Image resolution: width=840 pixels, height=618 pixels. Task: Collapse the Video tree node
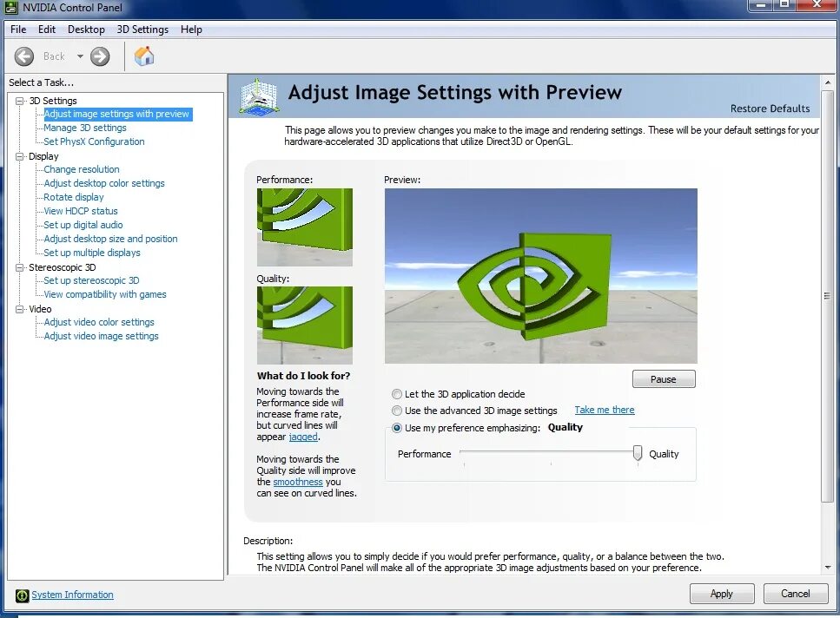pos(20,309)
